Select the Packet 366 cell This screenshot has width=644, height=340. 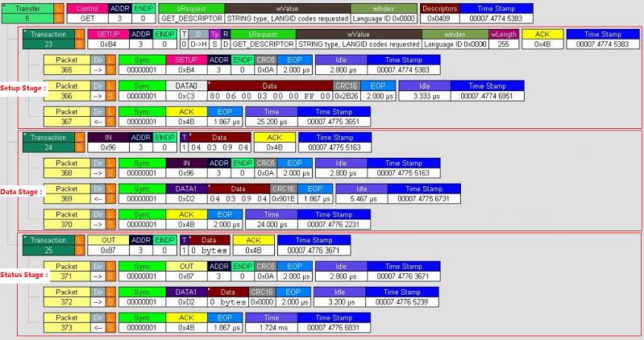65,90
